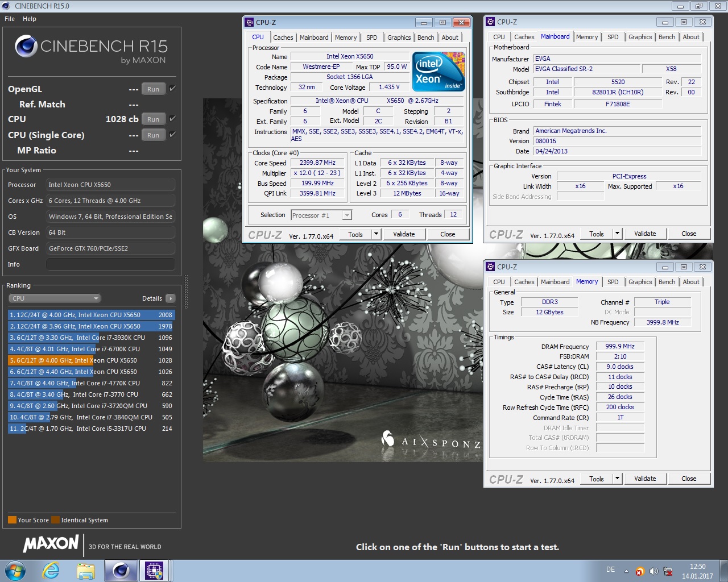Select CPU-Z taskbar icon
Image resolution: width=728 pixels, height=582 pixels.
coord(154,571)
